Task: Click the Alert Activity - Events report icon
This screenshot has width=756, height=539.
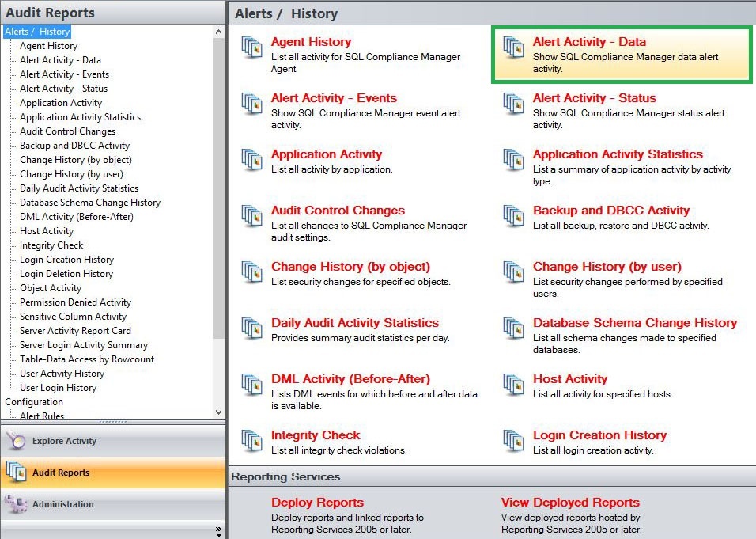Action: pyautogui.click(x=252, y=103)
